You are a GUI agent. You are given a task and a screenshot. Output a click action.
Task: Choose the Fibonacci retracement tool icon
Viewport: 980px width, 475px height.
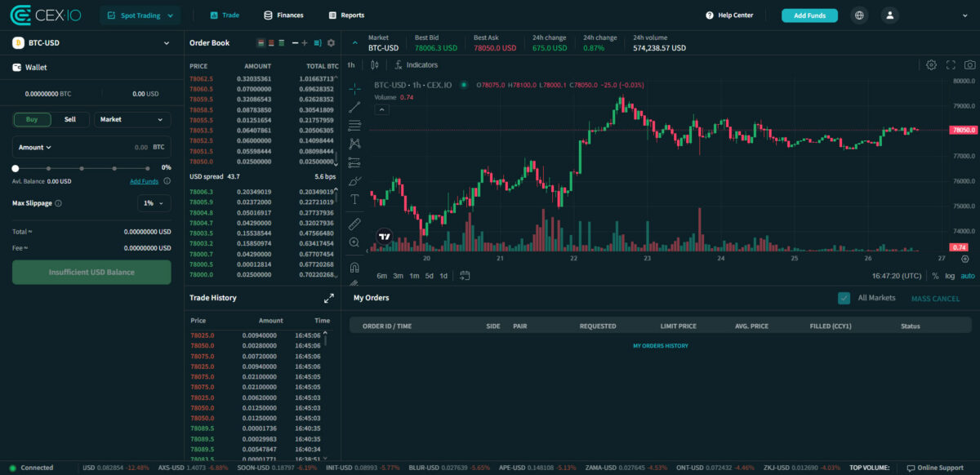[354, 126]
